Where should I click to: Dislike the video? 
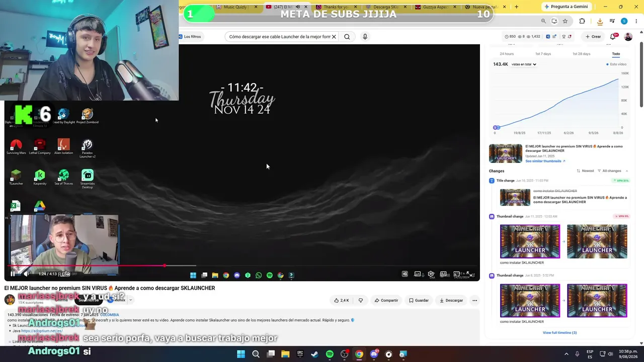coord(360,300)
